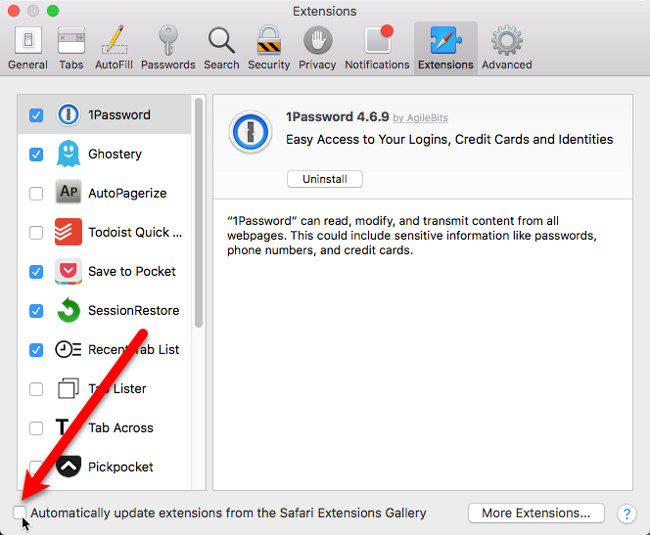Enable automatic extension updates checkbox

click(x=20, y=513)
